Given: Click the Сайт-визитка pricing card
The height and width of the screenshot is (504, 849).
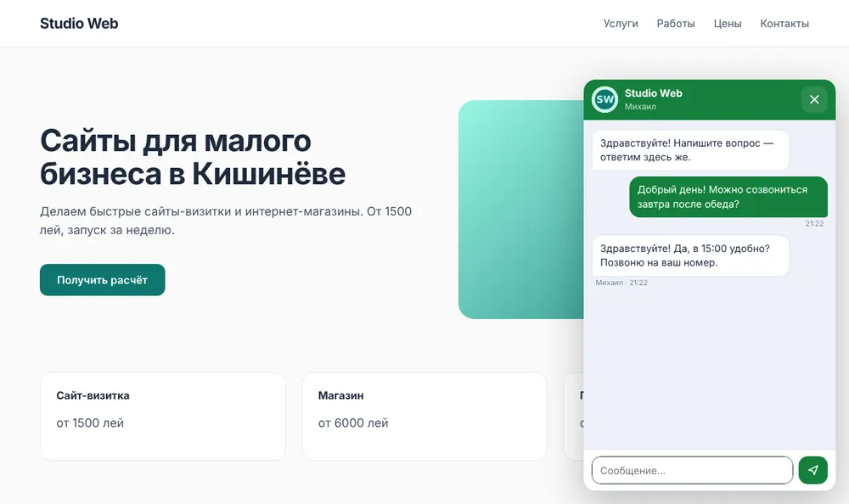Looking at the screenshot, I should tap(163, 417).
